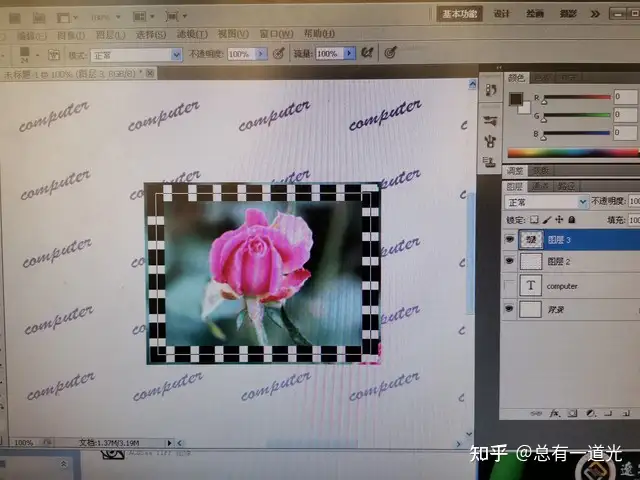This screenshot has width=640, height=480.
Task: Create a new group icon
Action: coord(608,413)
